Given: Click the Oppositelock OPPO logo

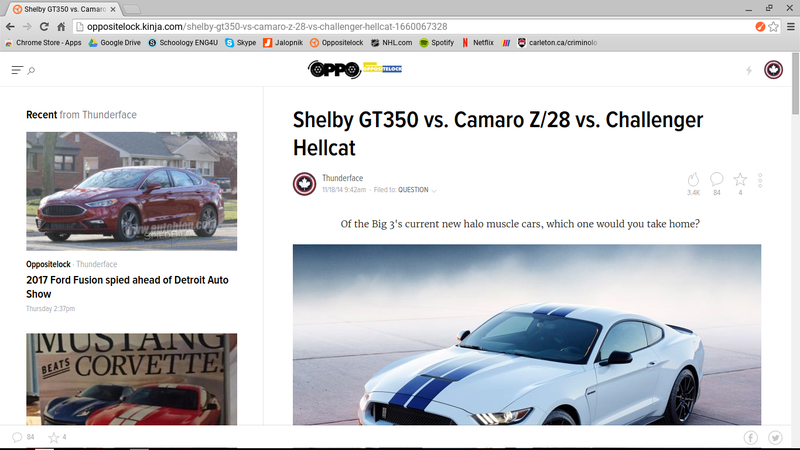Looking at the screenshot, I should pos(355,69).
